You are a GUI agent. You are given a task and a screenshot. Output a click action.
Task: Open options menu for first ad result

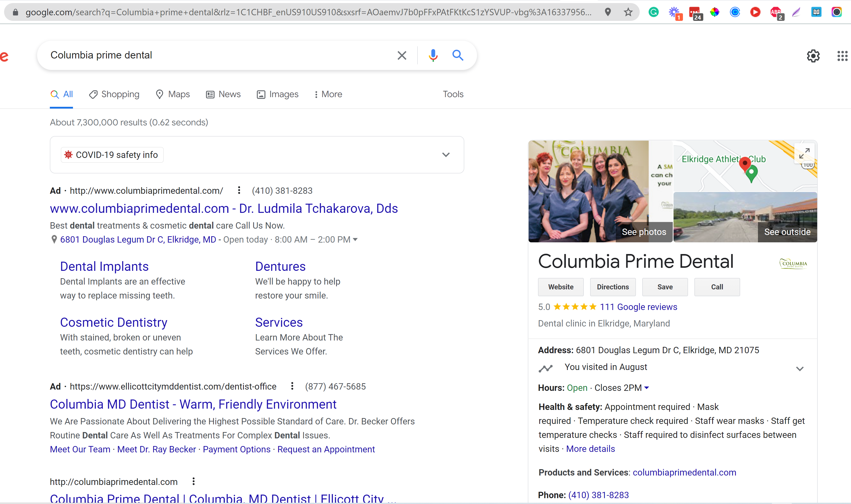239,190
